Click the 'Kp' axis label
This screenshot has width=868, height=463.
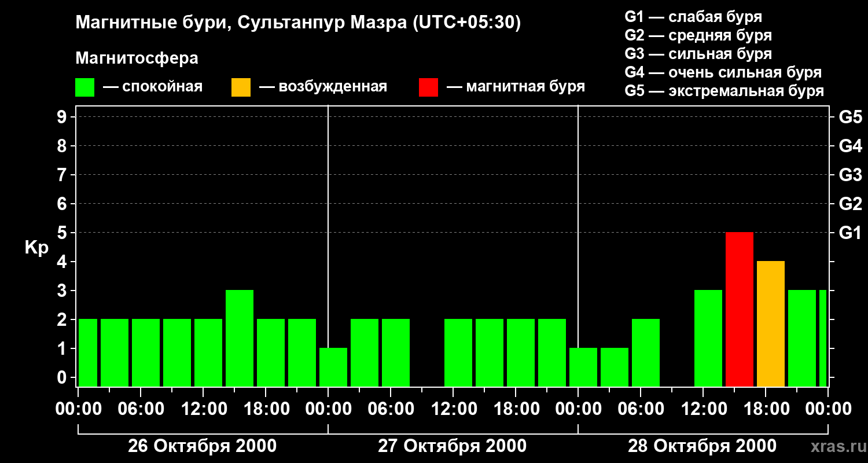36,248
